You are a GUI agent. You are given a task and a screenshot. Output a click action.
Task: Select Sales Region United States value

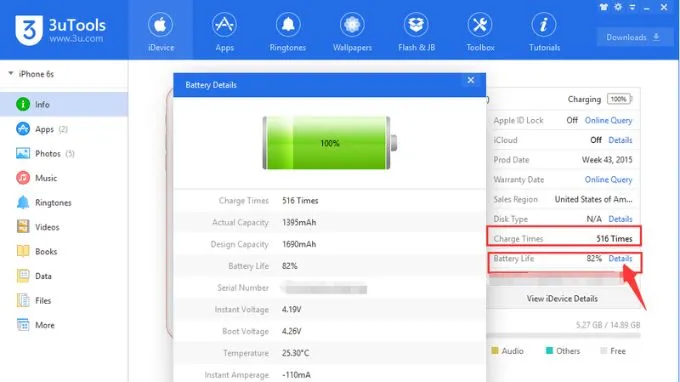(594, 199)
